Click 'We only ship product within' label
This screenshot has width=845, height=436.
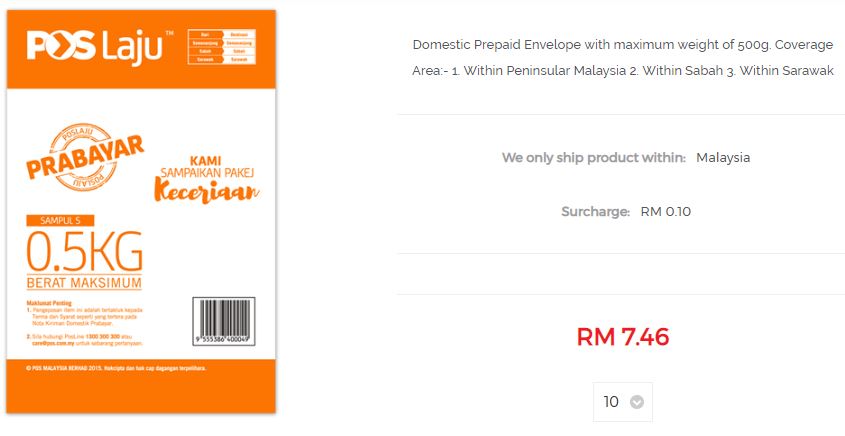pyautogui.click(x=594, y=157)
